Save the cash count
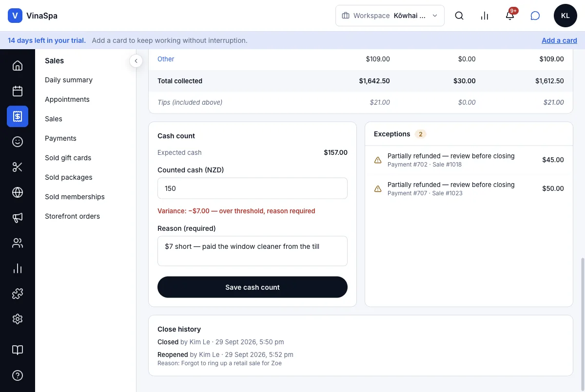 (253, 287)
